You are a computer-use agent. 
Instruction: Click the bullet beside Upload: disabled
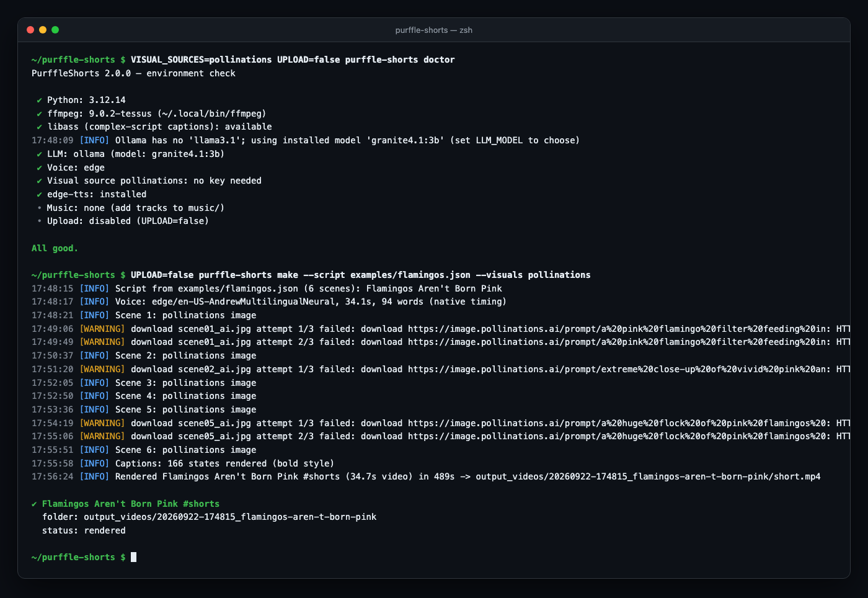tap(39, 221)
